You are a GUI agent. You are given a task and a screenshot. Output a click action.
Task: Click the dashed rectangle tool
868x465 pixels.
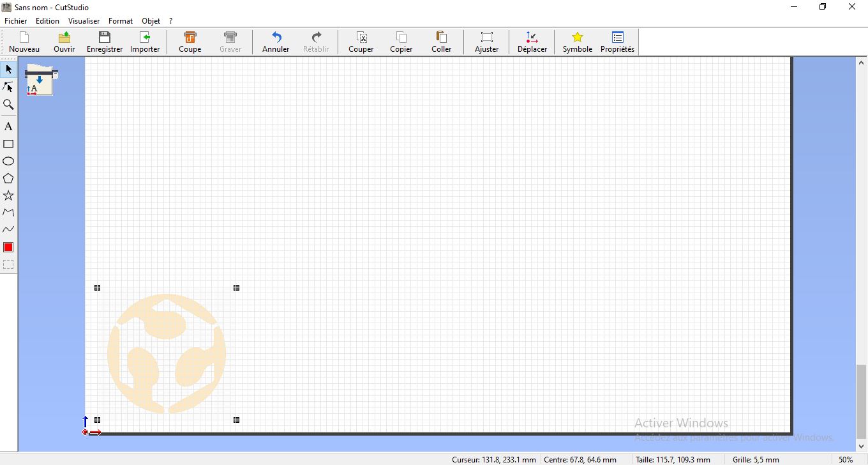tap(8, 264)
